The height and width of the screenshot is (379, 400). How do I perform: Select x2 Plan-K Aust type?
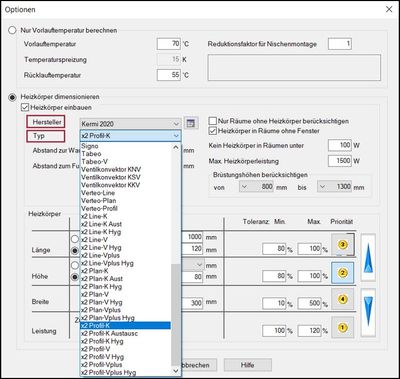point(125,279)
